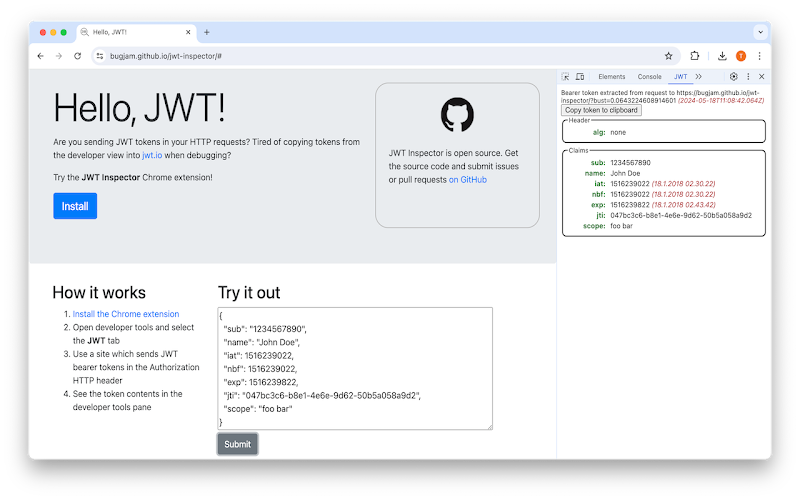Viewport: 800px width, 500px height.
Task: Click Copy token to clipboard button
Action: click(x=601, y=110)
